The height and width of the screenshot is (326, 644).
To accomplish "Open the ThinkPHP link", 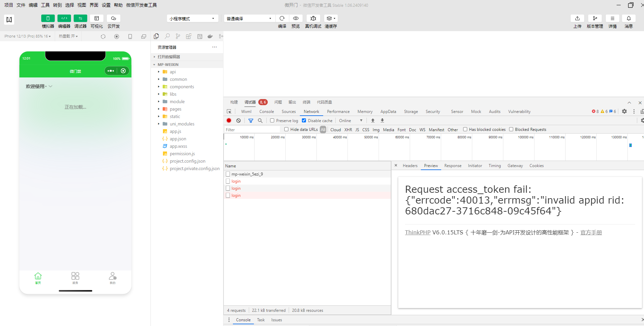I will tap(418, 232).
